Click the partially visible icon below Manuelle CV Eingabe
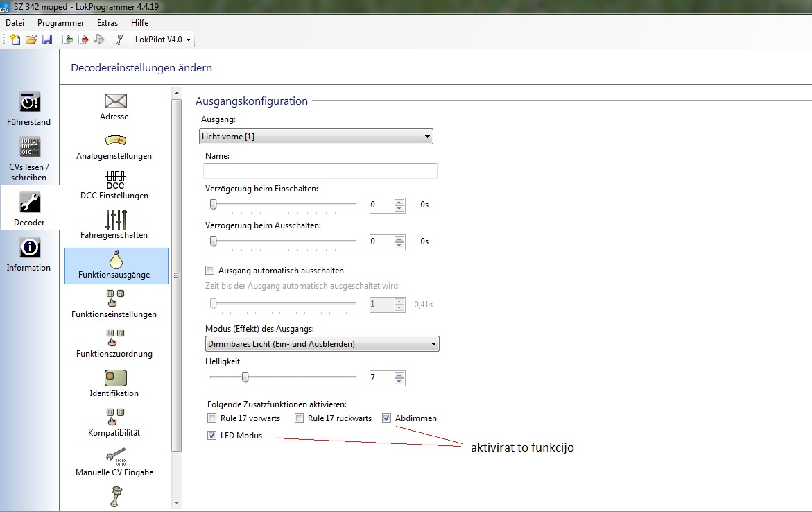This screenshot has width=812, height=512. click(x=116, y=497)
